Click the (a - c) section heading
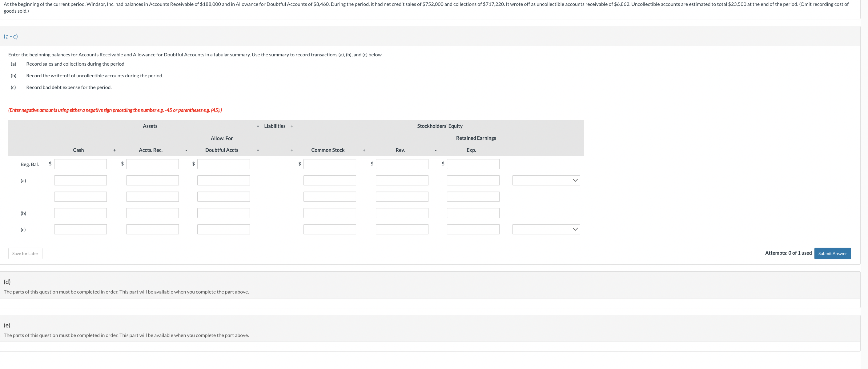Viewport: 868px width, 369px height. pos(11,36)
